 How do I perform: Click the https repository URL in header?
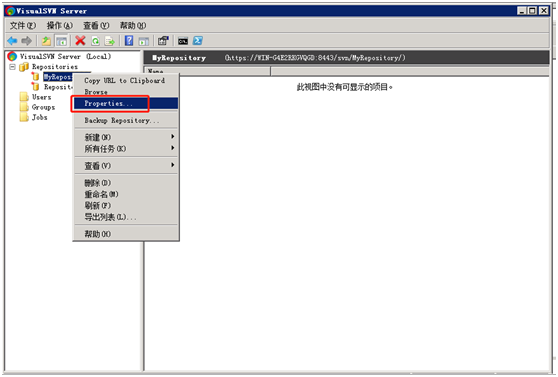[315, 58]
